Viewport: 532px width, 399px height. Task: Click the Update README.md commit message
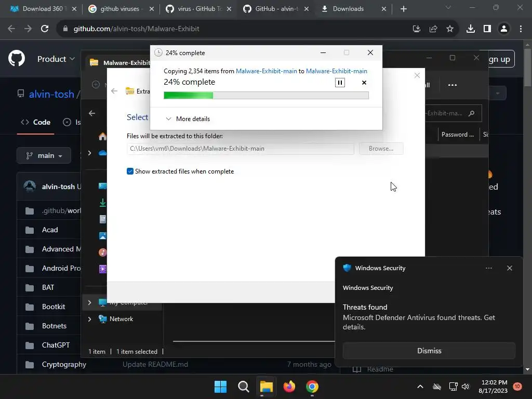(155, 364)
